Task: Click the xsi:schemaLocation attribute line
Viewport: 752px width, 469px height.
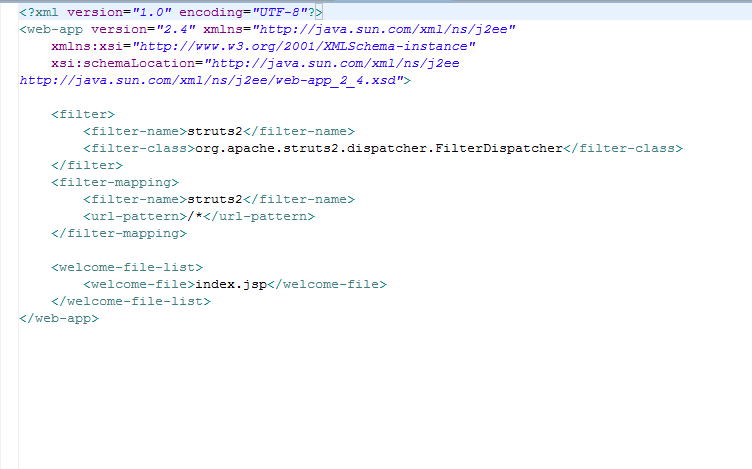Action: coord(255,63)
